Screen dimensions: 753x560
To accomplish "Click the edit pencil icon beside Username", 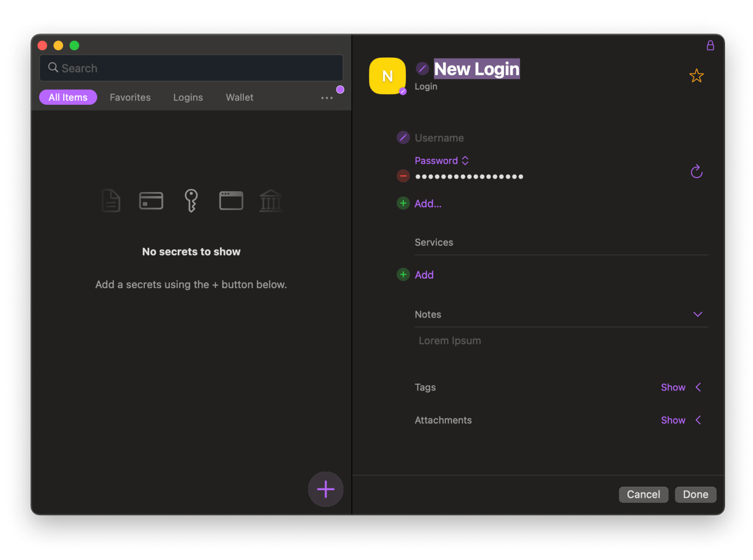I will pos(403,138).
